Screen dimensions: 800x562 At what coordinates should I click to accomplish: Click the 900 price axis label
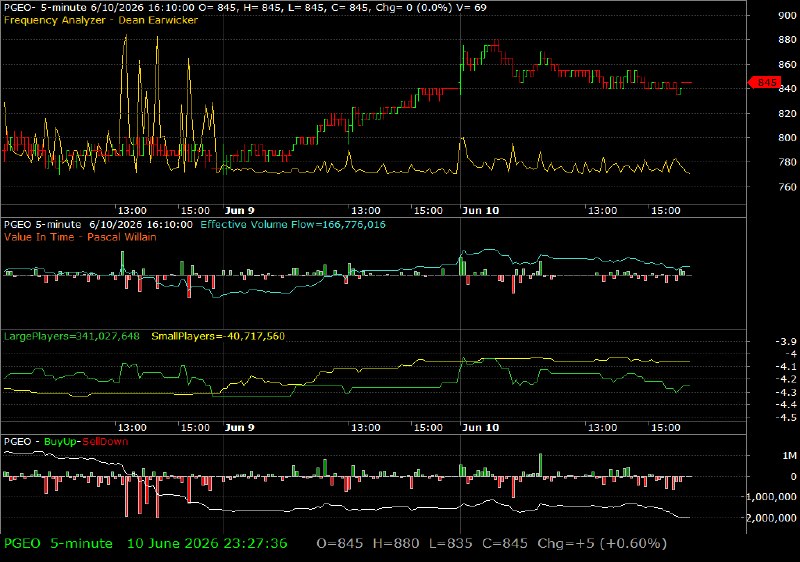click(x=787, y=15)
